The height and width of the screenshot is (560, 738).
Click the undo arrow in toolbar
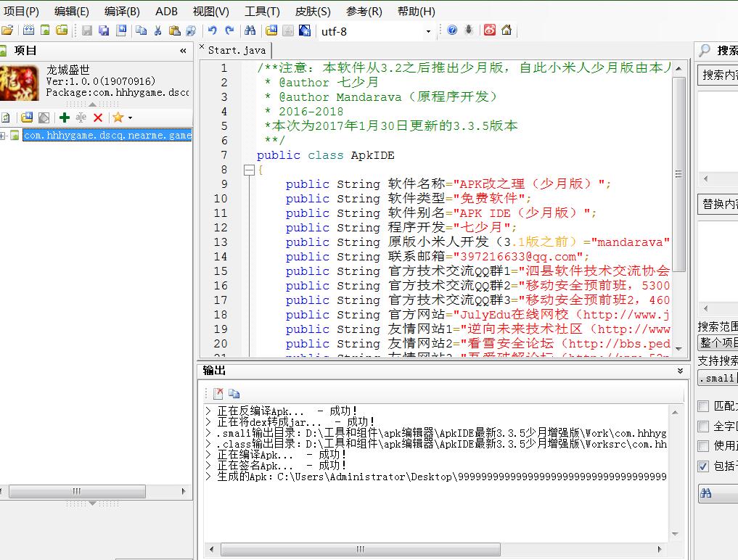212,30
